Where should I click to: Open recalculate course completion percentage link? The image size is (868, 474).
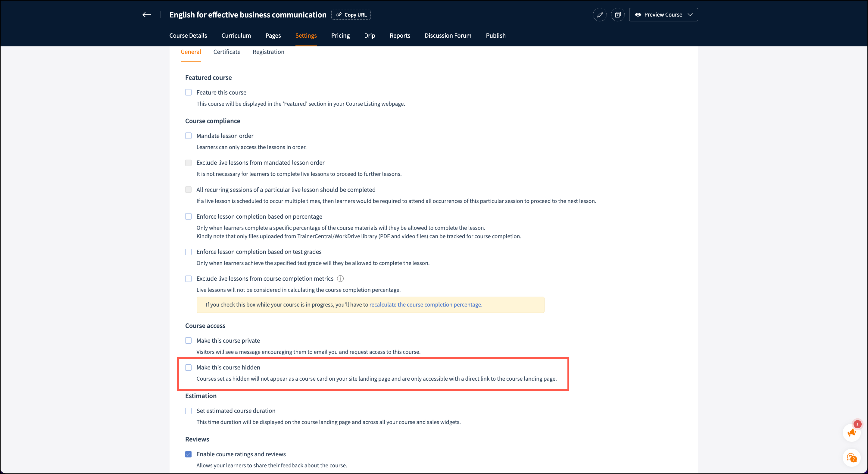(426, 304)
